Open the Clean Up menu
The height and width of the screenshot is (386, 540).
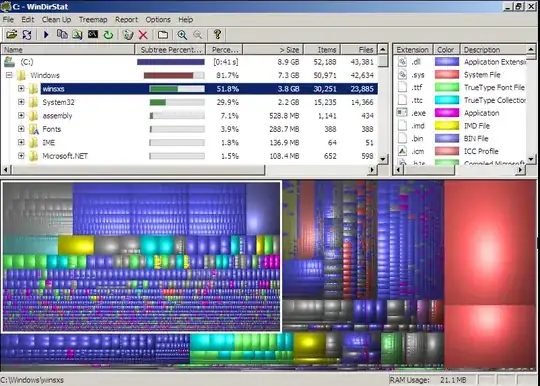pos(56,20)
